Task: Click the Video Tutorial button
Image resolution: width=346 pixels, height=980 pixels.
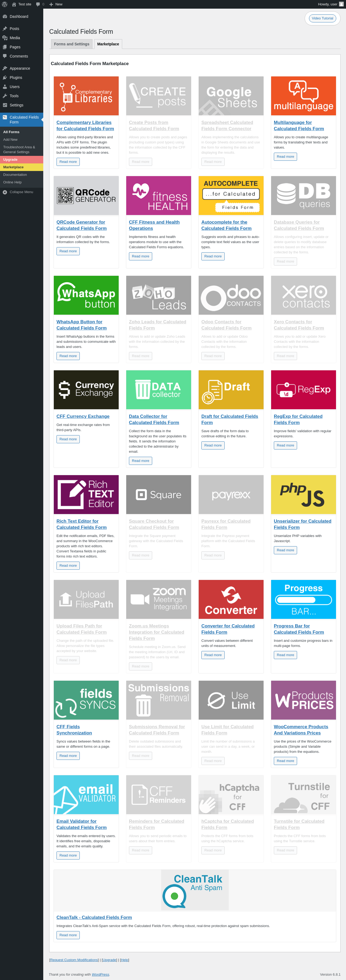Action: [x=322, y=18]
